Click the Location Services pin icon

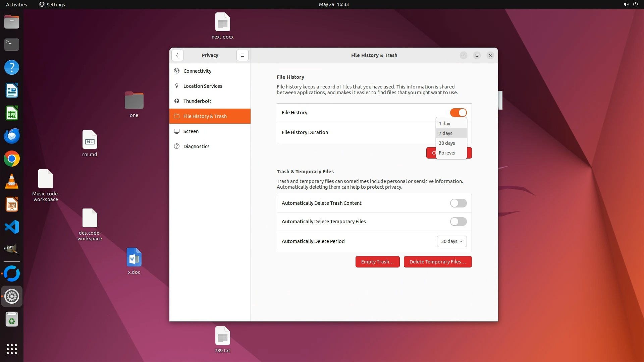(x=177, y=86)
